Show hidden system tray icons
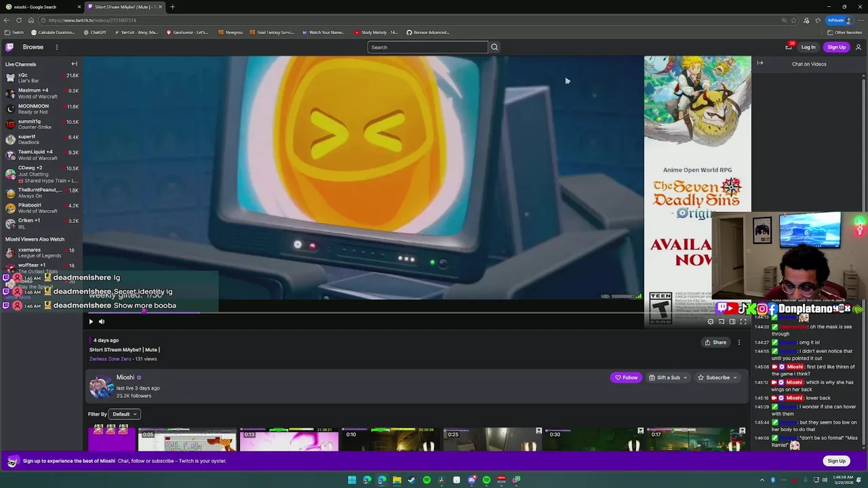This screenshot has height=488, width=868. (x=762, y=480)
